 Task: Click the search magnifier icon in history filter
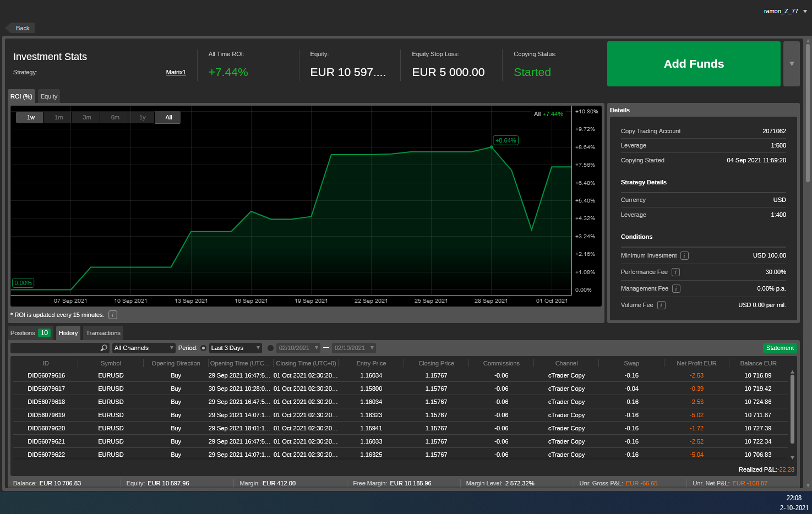click(x=104, y=348)
